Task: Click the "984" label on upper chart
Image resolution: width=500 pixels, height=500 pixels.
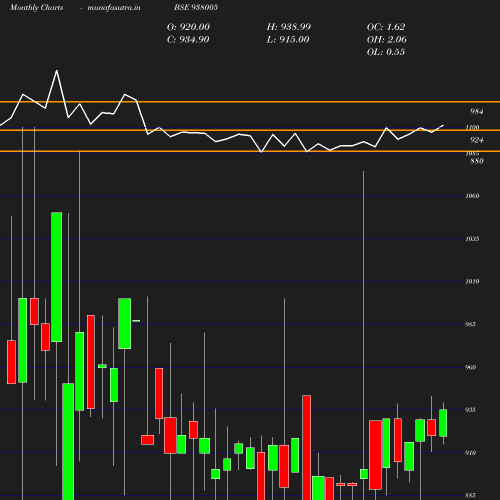Action: 476,111
